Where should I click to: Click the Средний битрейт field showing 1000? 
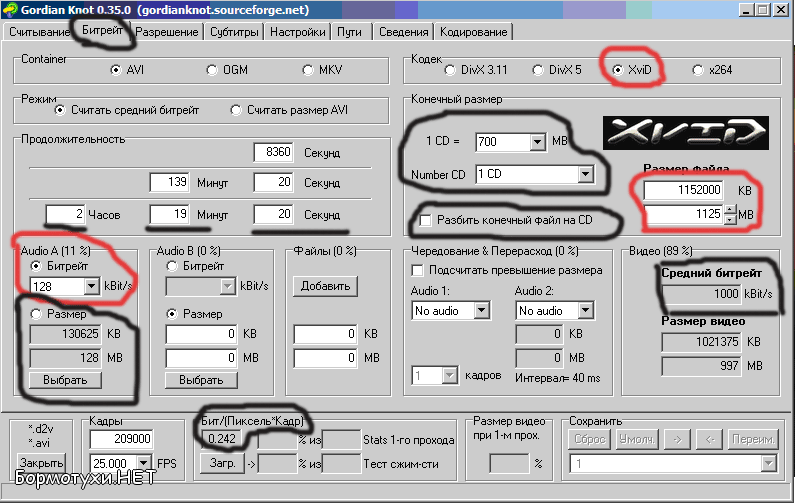point(702,294)
